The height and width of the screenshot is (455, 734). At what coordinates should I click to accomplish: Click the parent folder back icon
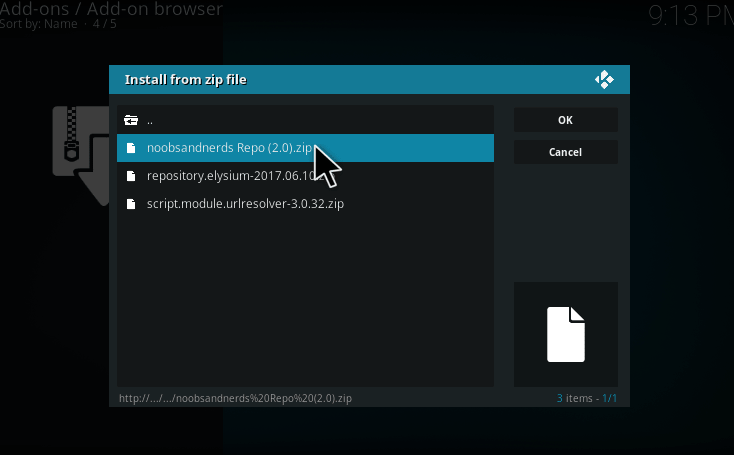coord(131,120)
